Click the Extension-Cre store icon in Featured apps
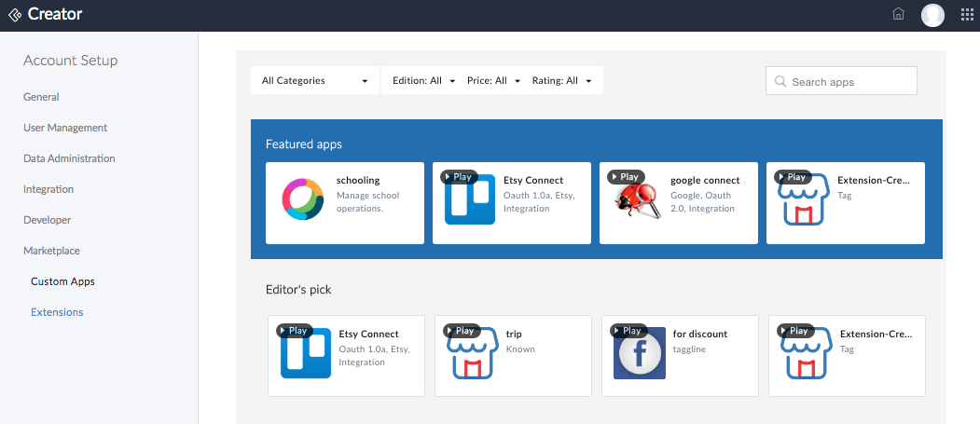980x424 pixels. coord(804,199)
